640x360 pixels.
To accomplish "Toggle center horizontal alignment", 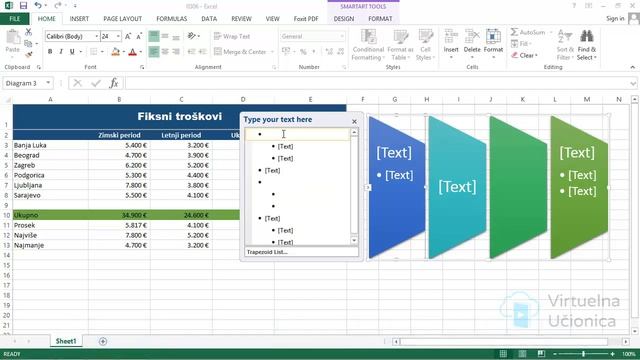I will pos(165,52).
